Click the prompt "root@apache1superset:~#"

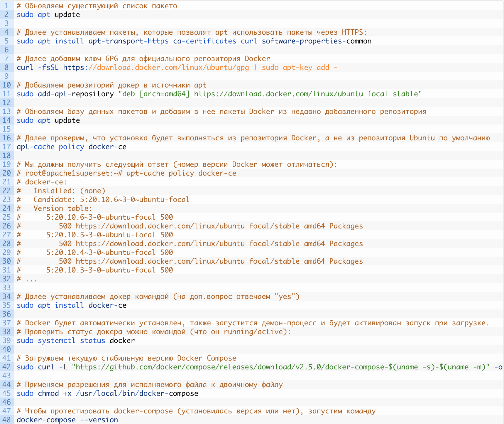click(74, 173)
